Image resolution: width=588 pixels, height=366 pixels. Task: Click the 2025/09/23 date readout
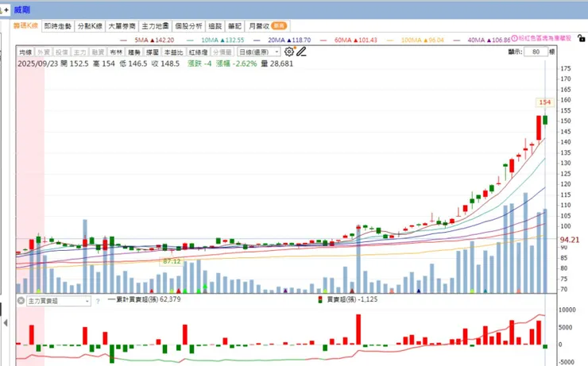pyautogui.click(x=38, y=64)
